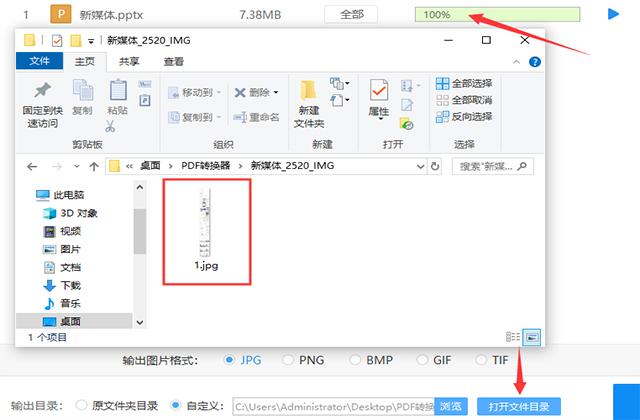Switch to details list view icon
The image size is (640, 420).
(513, 337)
